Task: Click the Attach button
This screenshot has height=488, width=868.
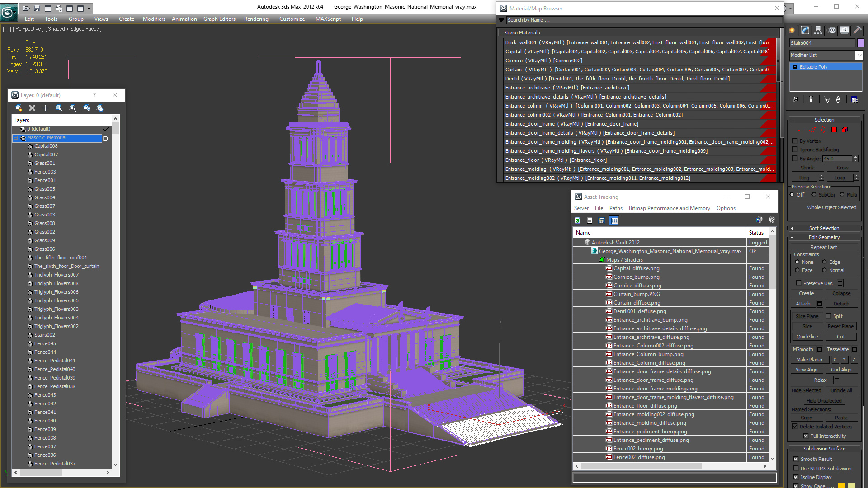Action: tap(803, 304)
